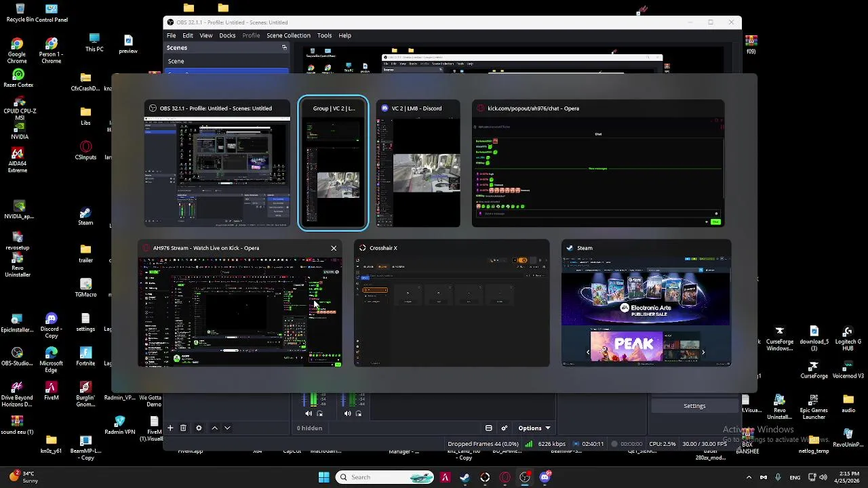Add a new scene with the plus icon

[x=170, y=428]
